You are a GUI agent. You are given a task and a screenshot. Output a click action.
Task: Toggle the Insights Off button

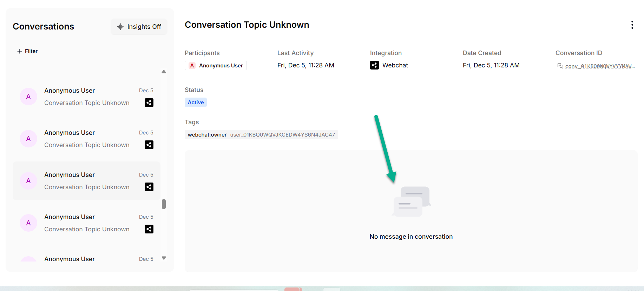[139, 27]
